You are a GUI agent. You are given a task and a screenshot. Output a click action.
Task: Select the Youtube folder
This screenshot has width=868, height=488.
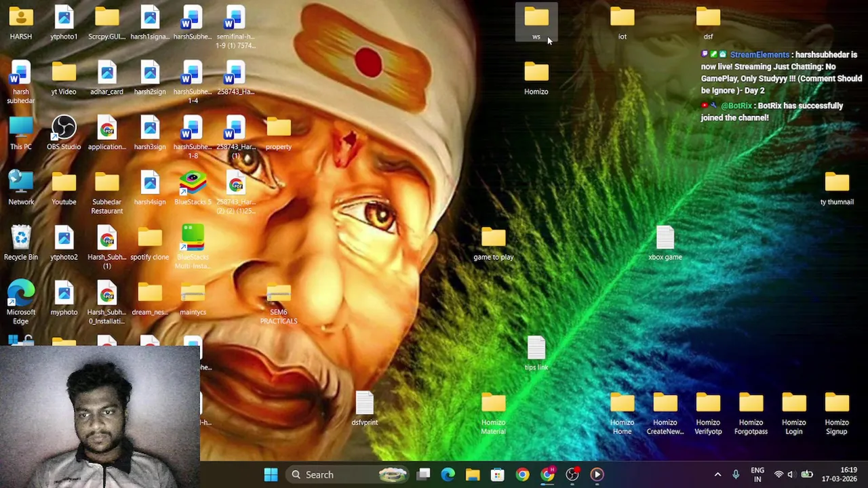click(x=64, y=188)
